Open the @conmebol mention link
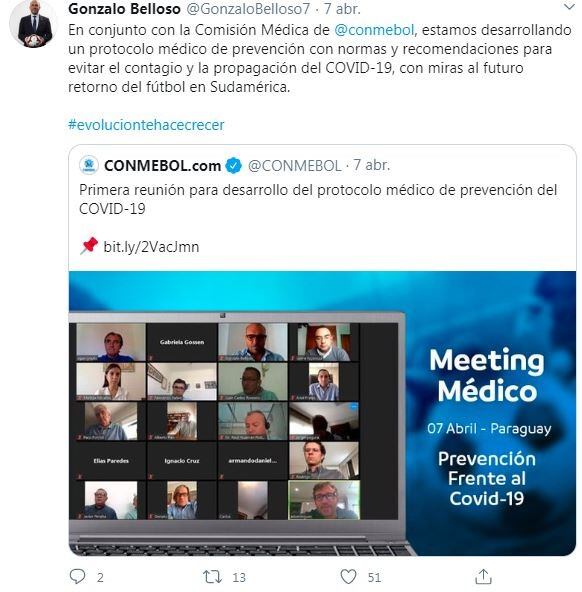582x592 pixels. 374,30
